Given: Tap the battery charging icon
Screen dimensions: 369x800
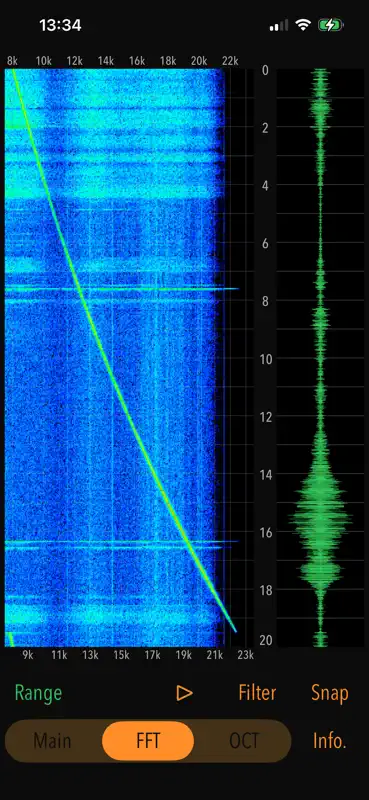Looking at the screenshot, I should (331, 25).
